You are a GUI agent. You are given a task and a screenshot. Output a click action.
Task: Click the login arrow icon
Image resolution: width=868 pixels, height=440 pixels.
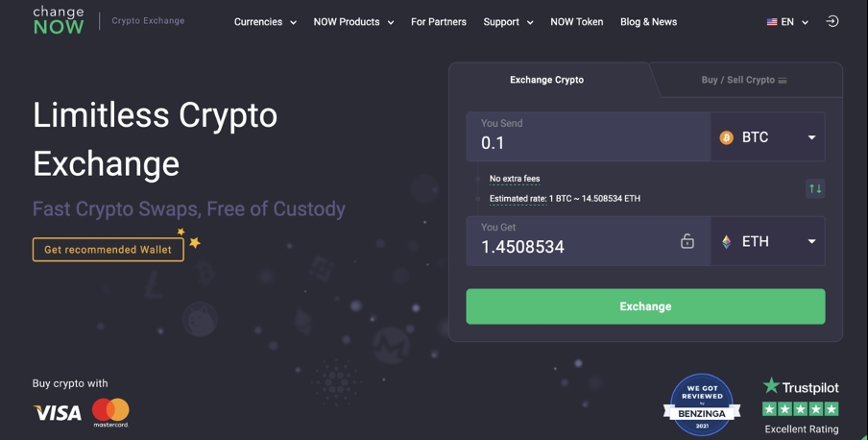point(832,21)
